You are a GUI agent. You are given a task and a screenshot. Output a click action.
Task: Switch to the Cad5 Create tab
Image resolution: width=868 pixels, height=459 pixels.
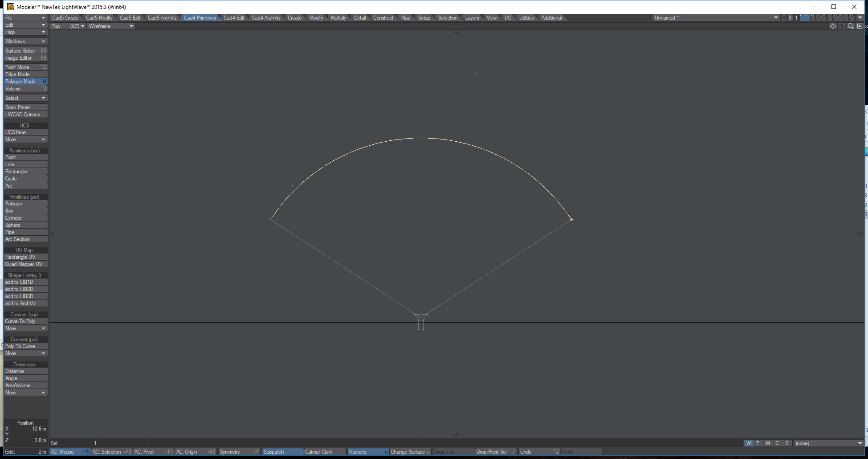[x=65, y=18]
